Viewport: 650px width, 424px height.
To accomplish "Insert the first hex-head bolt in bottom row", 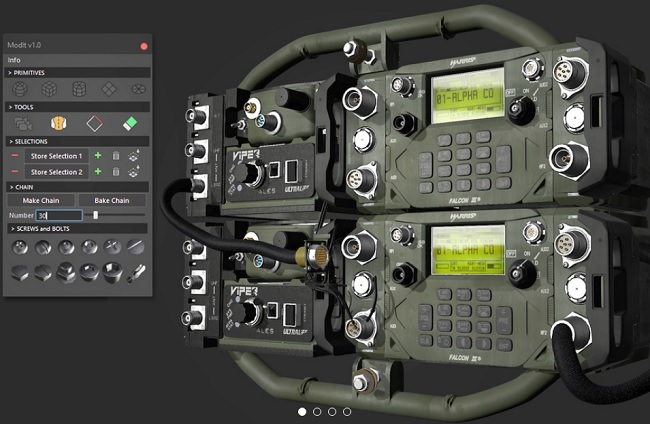I will 20,274.
